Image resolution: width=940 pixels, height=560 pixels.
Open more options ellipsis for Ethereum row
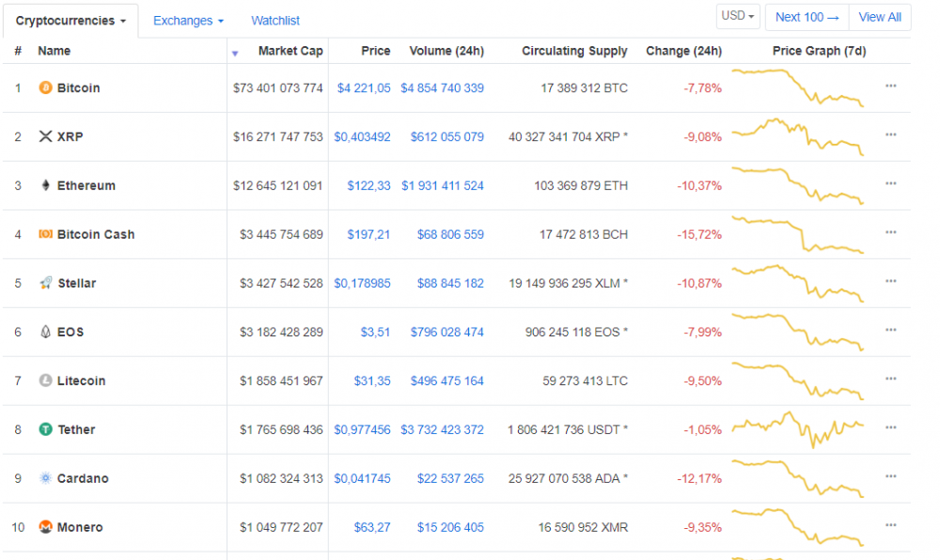pyautogui.click(x=891, y=183)
